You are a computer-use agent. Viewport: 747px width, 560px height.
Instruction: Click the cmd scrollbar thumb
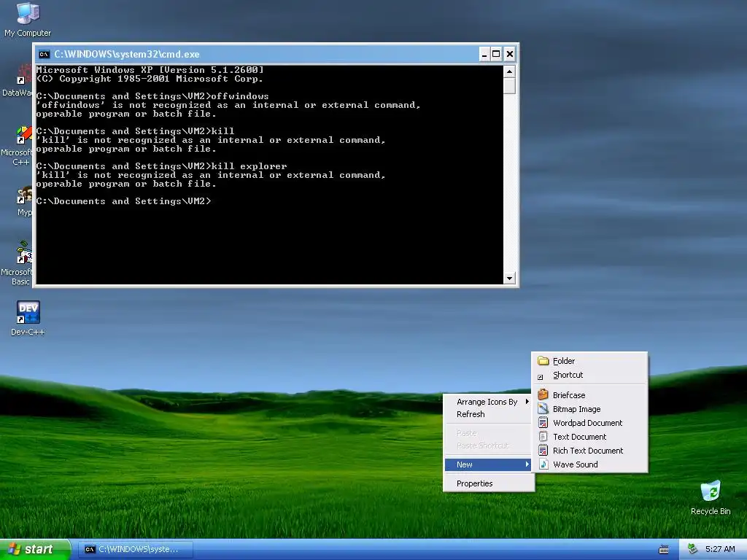pos(509,86)
